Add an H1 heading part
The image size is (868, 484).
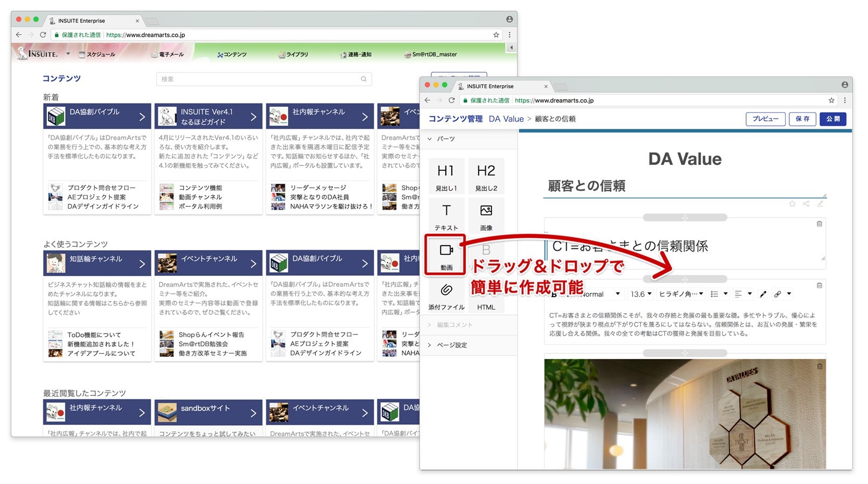(x=446, y=177)
